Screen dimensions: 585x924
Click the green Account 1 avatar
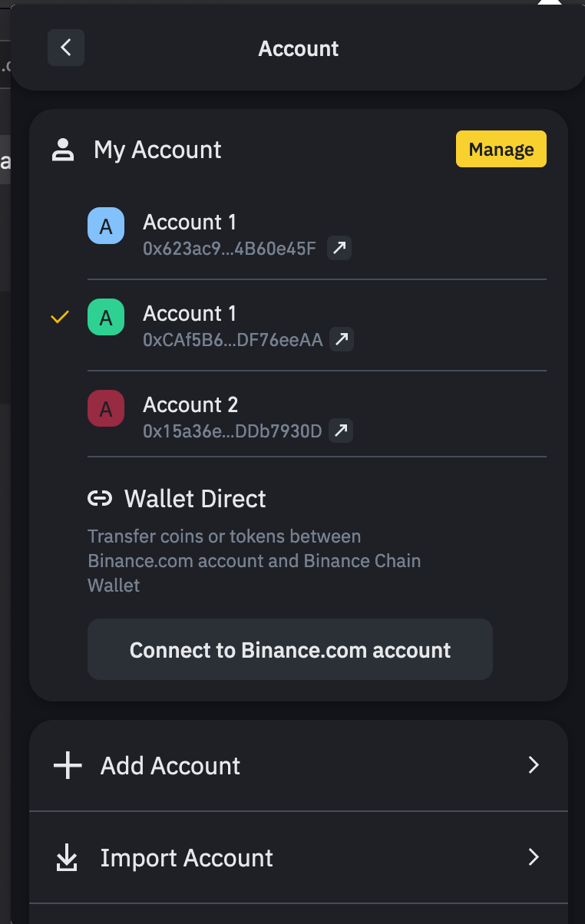tap(106, 318)
